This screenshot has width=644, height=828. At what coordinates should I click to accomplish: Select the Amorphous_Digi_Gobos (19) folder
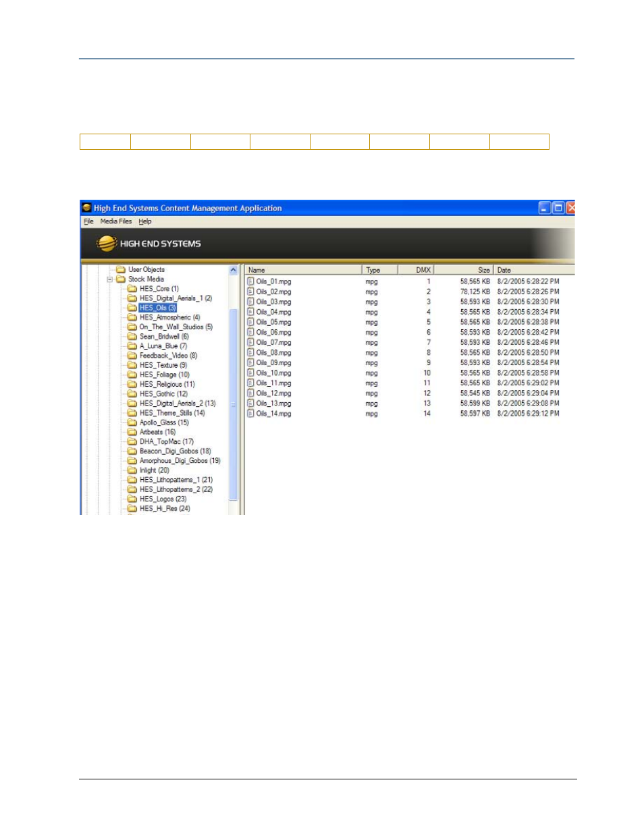click(x=180, y=460)
